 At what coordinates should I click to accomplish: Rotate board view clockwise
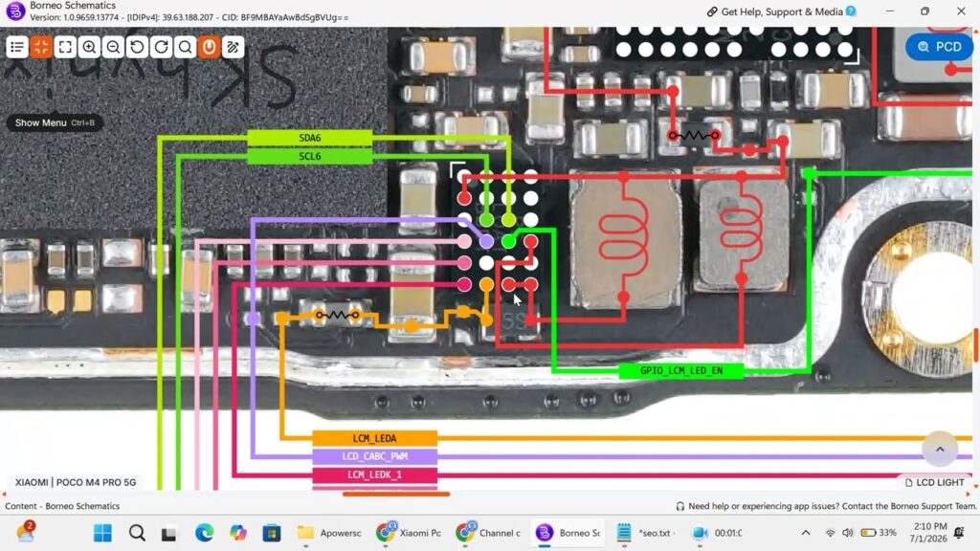click(x=161, y=47)
